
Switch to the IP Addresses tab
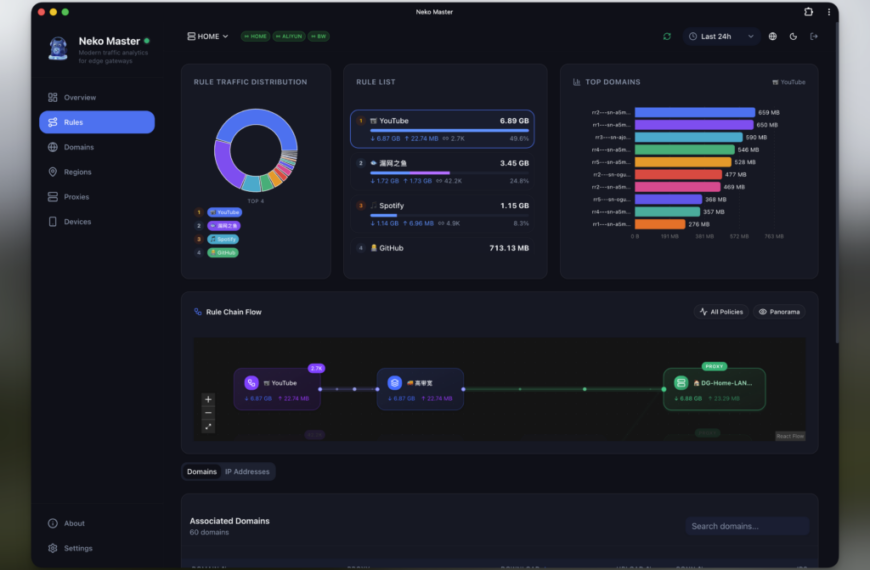coord(247,472)
